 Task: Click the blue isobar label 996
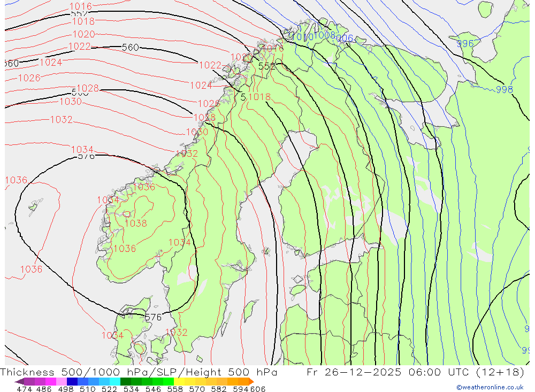465,43
